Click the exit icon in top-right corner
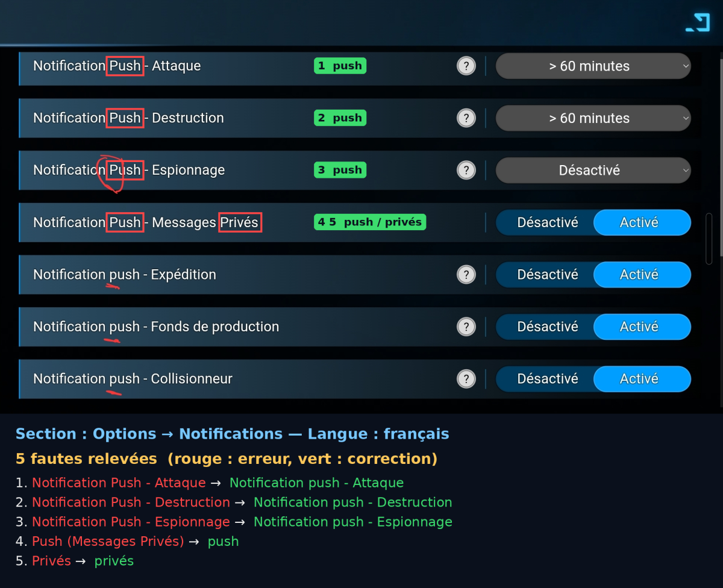This screenshot has width=723, height=588. coord(698,22)
